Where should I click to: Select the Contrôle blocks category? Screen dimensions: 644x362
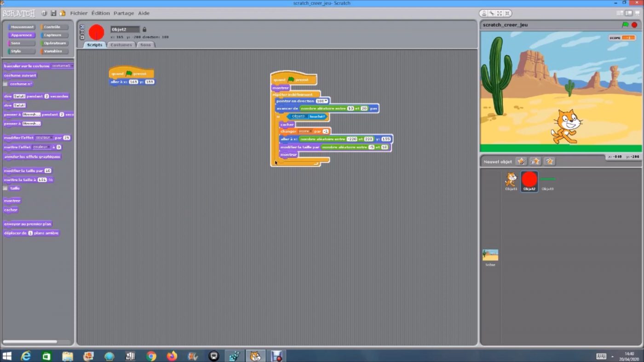click(54, 27)
